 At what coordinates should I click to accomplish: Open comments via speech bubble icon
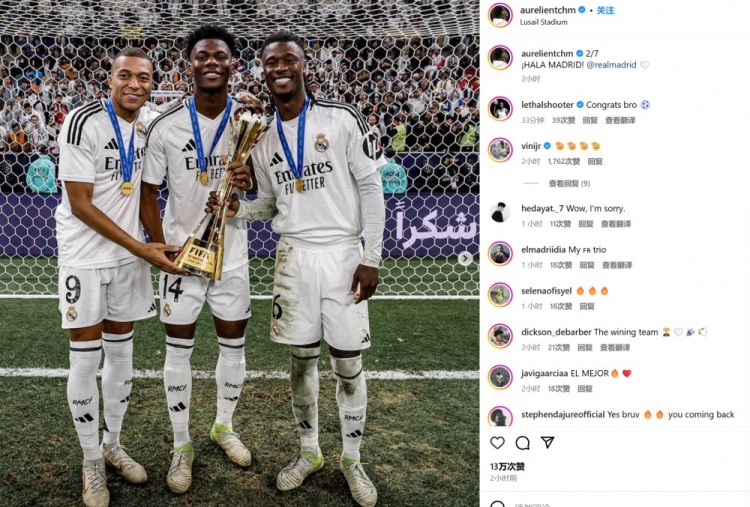tap(522, 443)
